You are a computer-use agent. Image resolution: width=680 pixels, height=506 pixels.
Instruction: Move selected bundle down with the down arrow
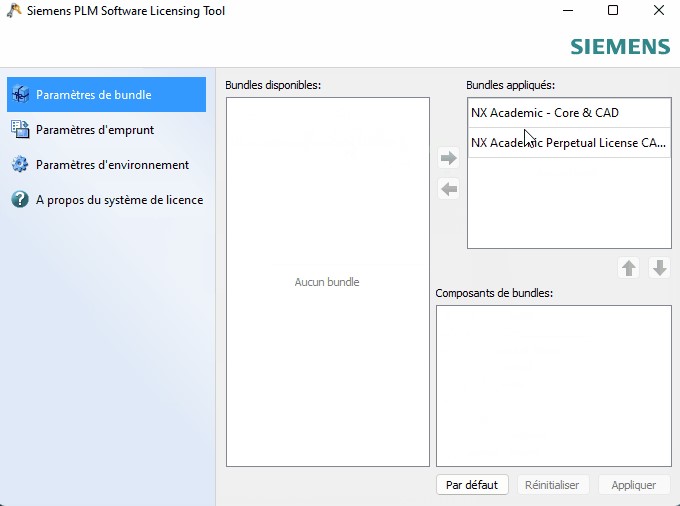(660, 268)
